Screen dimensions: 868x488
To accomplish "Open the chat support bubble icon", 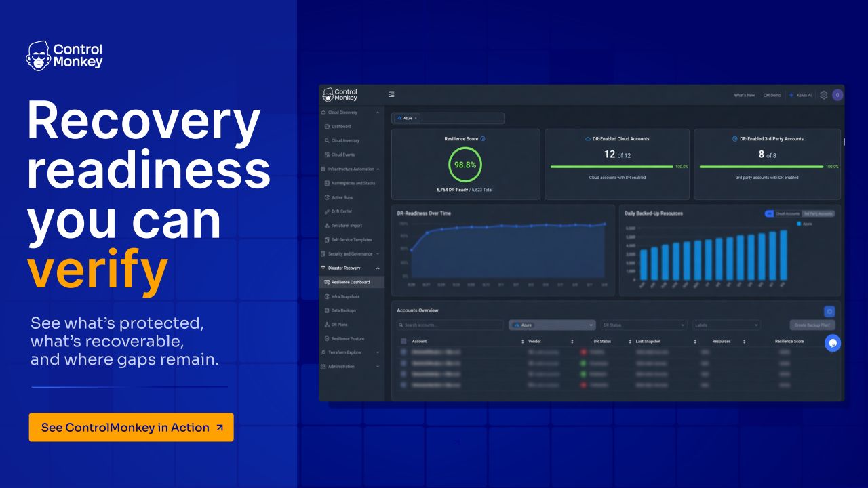I will [x=833, y=344].
